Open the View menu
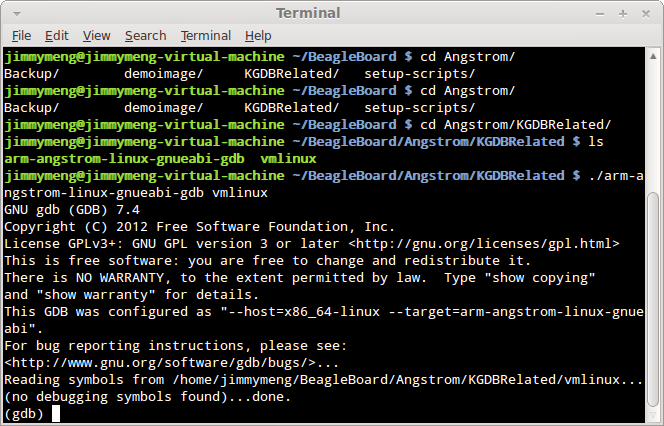This screenshot has height=426, width=664. (97, 36)
